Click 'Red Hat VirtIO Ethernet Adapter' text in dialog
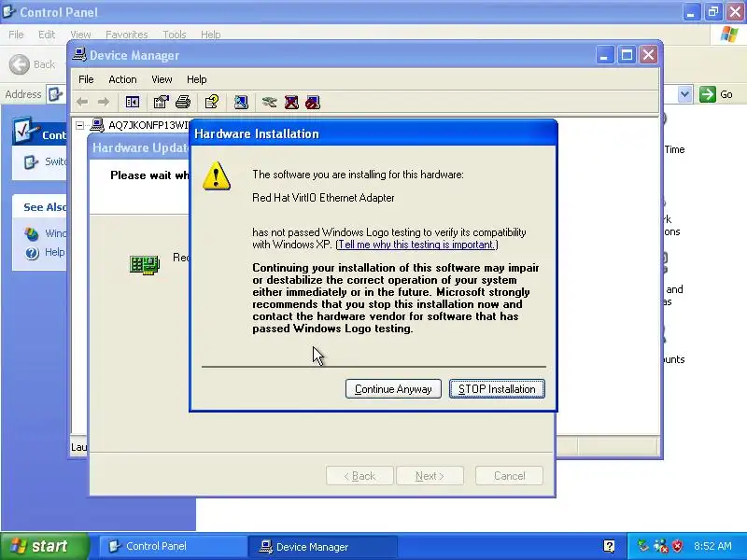Image resolution: width=747 pixels, height=560 pixels. pyautogui.click(x=323, y=198)
